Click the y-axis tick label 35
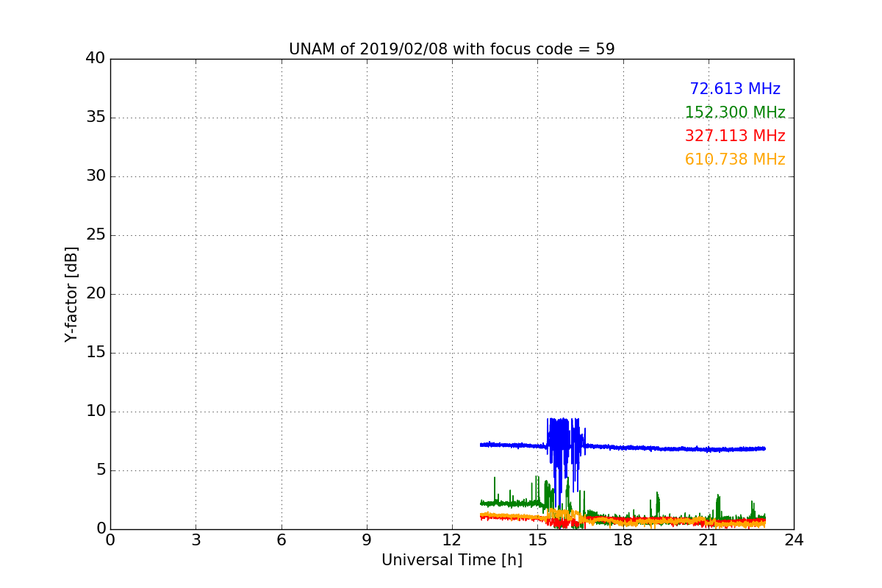This screenshot has width=882, height=588. tap(95, 118)
